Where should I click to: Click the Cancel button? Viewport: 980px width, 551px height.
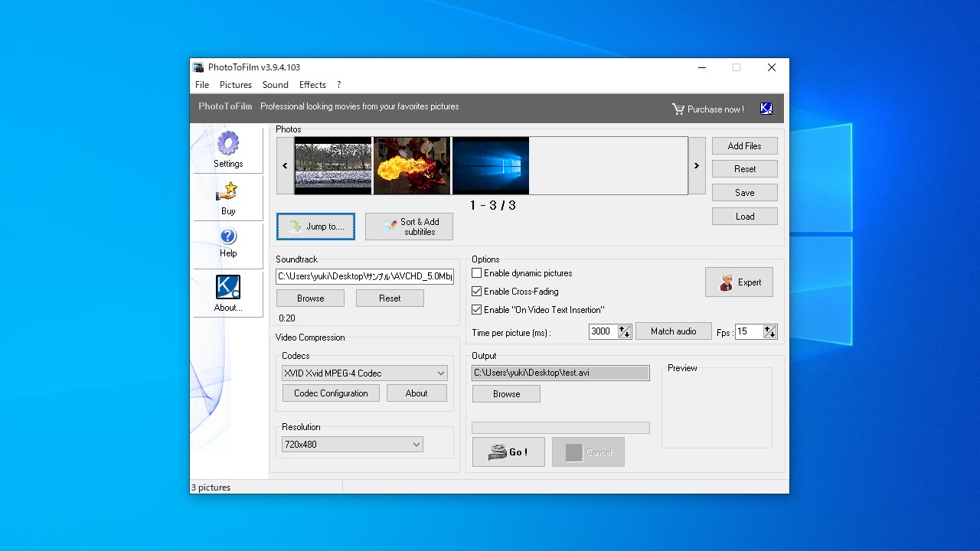click(x=588, y=452)
